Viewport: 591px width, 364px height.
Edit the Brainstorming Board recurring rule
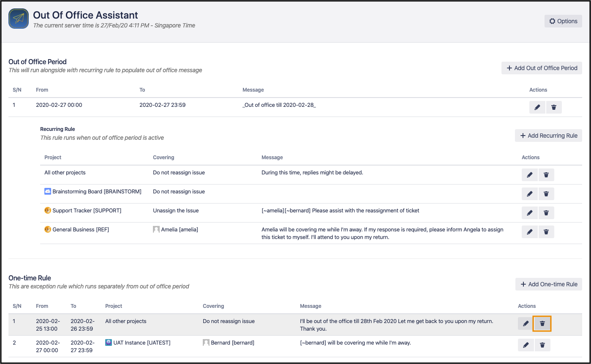[x=529, y=194]
